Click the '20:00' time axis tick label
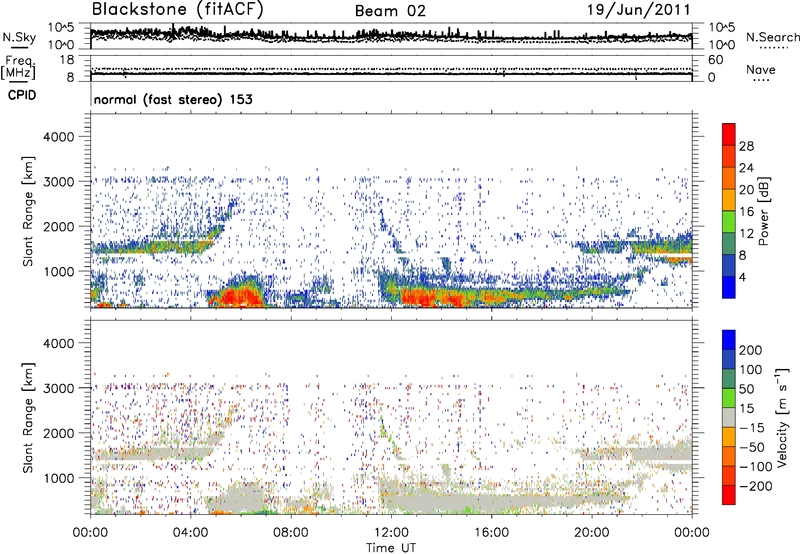 click(x=591, y=533)
